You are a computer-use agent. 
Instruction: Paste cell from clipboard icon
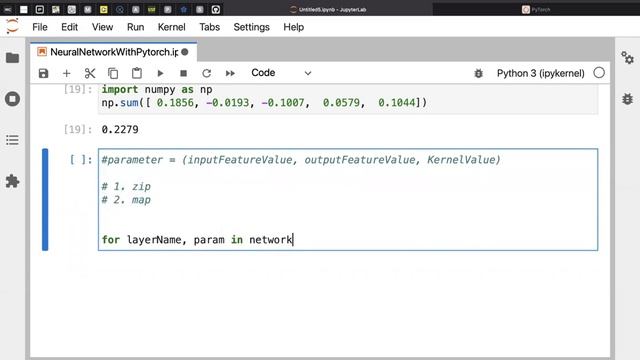(x=137, y=73)
